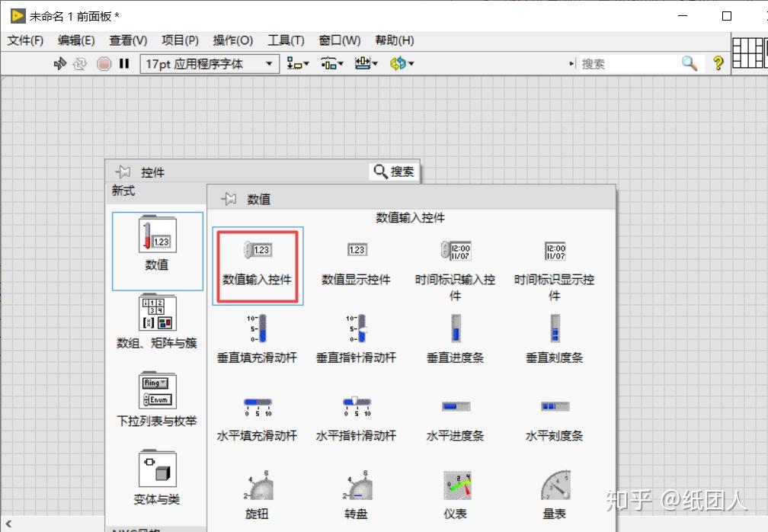The height and width of the screenshot is (532, 768).
Task: Choose the 垂直填充滑动杆 slider
Action: tap(258, 339)
